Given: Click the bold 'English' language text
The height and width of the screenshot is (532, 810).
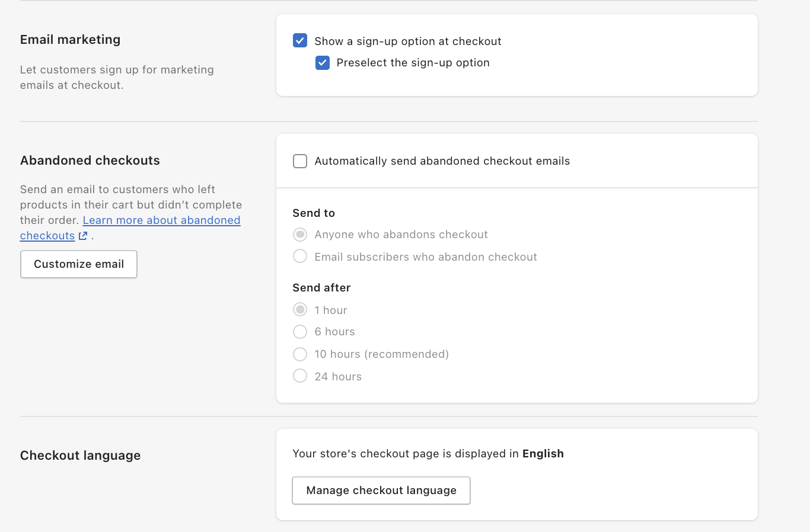Looking at the screenshot, I should tap(543, 454).
